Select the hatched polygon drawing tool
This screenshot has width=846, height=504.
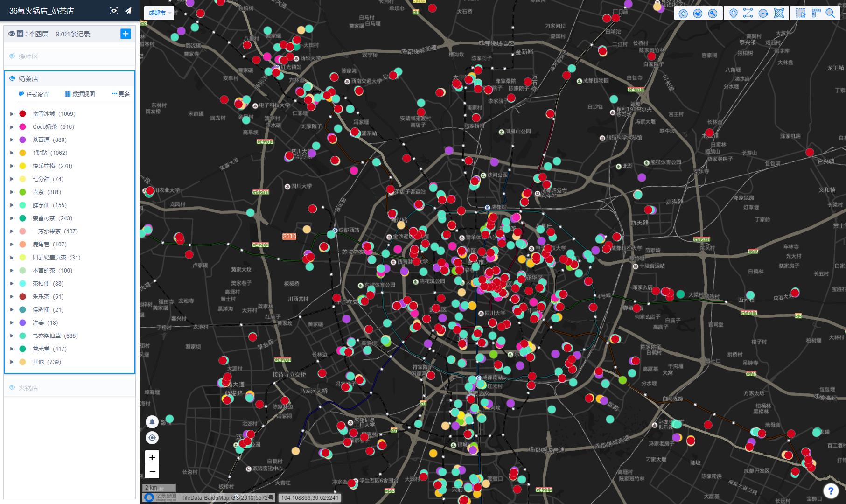tap(779, 13)
